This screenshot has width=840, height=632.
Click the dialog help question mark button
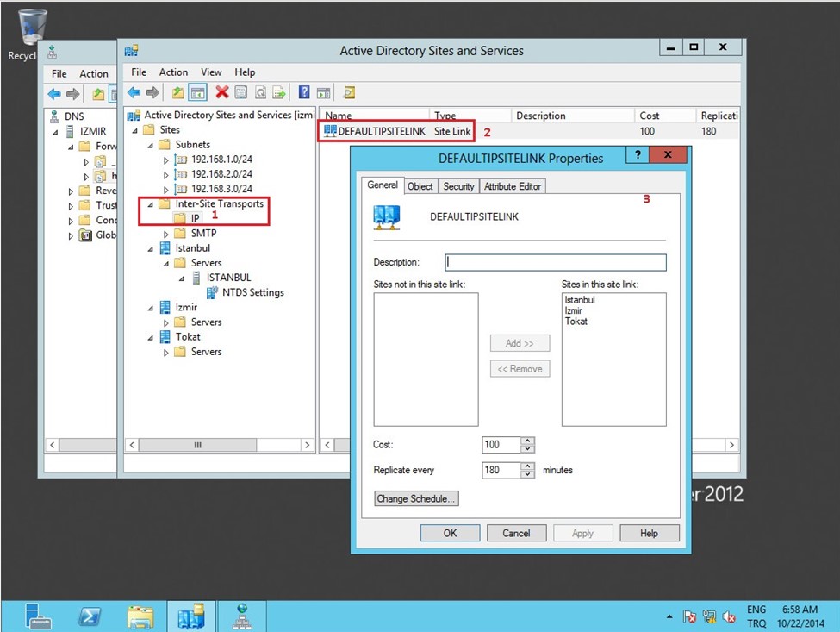pos(638,155)
